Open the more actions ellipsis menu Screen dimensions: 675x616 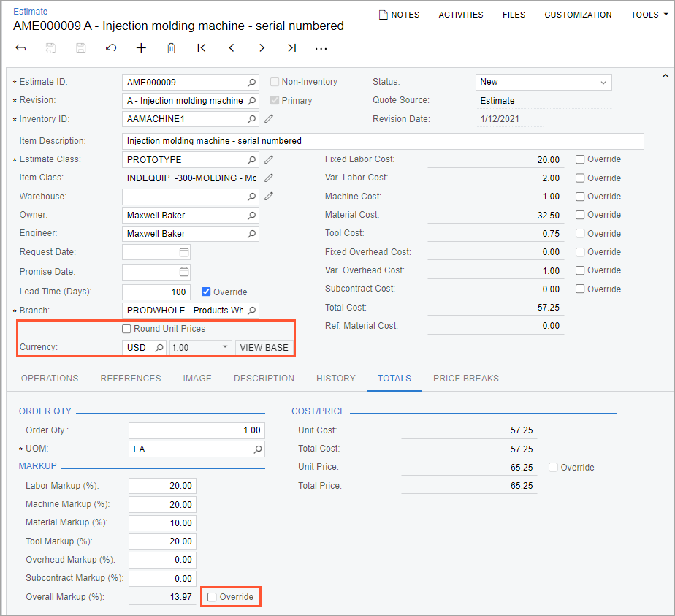321,48
